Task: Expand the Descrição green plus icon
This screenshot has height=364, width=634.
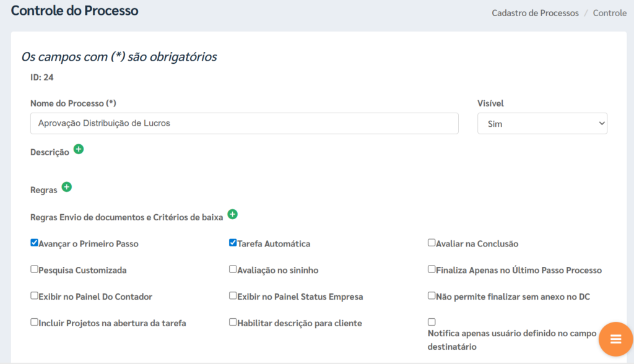Action: coord(79,149)
